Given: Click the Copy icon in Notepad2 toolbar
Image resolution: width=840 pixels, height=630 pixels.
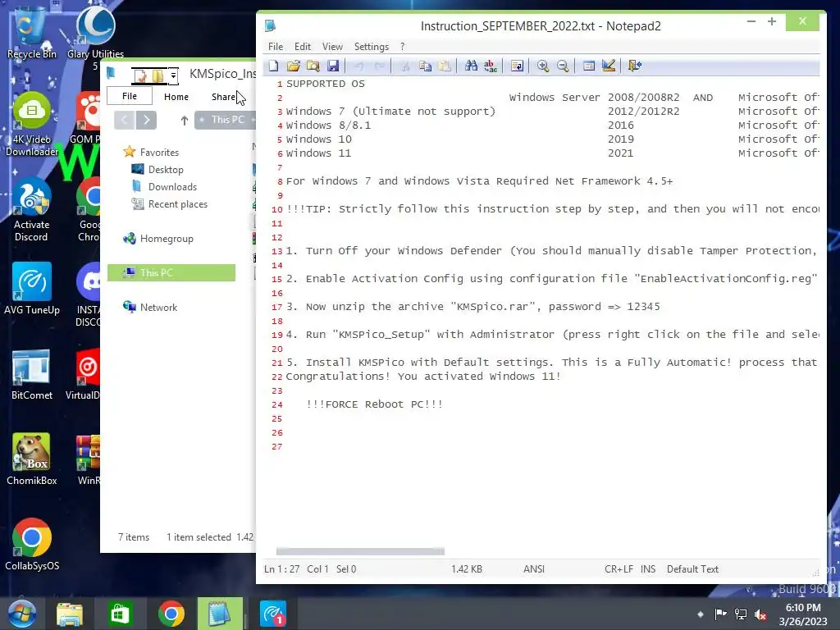Looking at the screenshot, I should click(426, 66).
